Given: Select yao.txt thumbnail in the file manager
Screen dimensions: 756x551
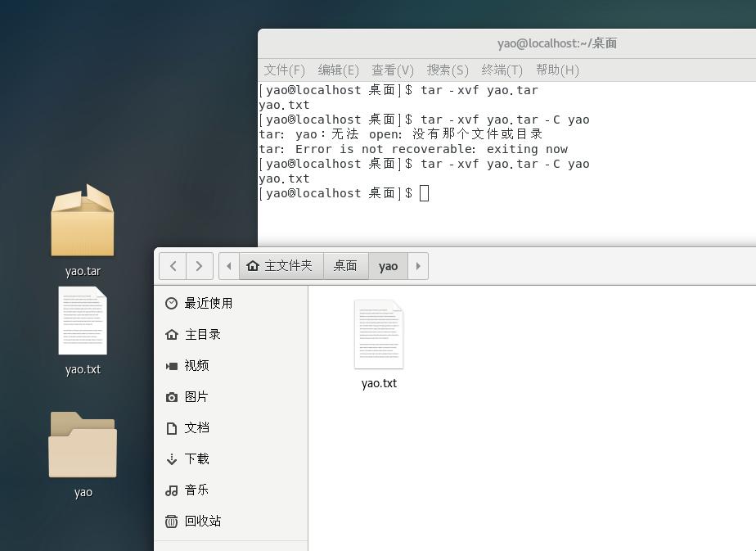Looking at the screenshot, I should [x=379, y=334].
